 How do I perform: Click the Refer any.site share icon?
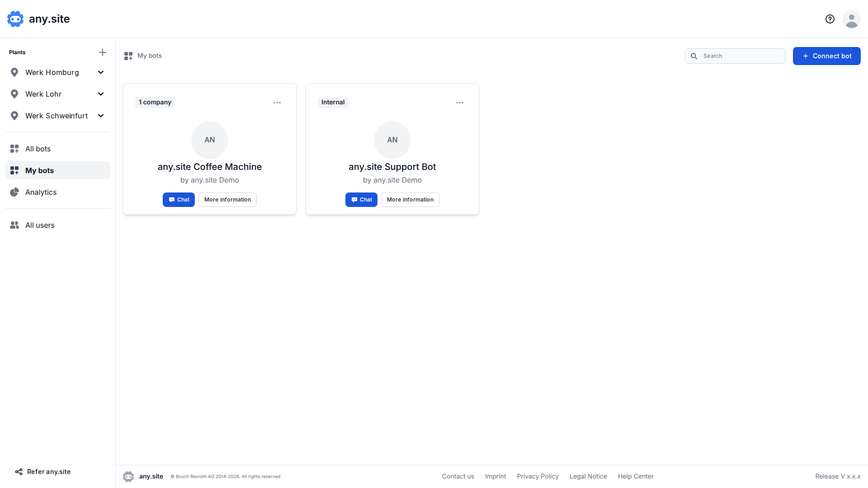click(19, 472)
